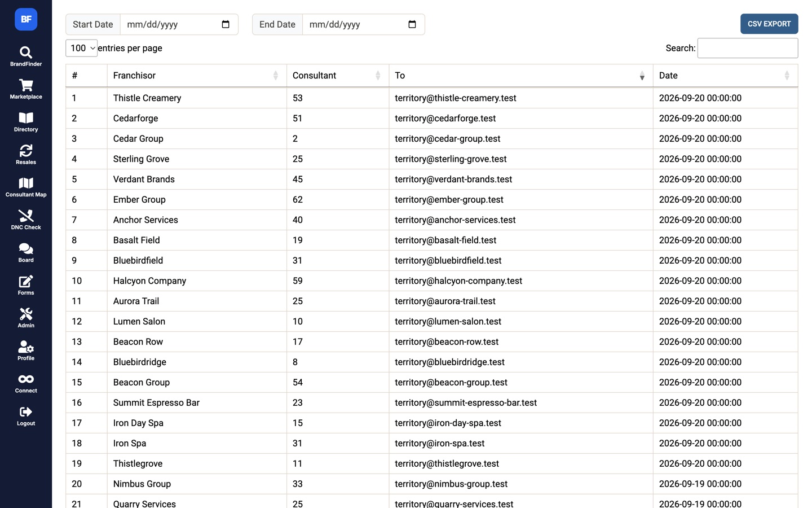The height and width of the screenshot is (508, 812).
Task: Focus the Search input field
Action: pyautogui.click(x=748, y=48)
